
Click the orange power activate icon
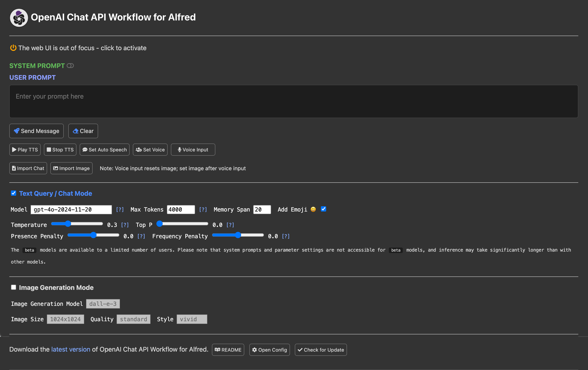[x=13, y=48]
